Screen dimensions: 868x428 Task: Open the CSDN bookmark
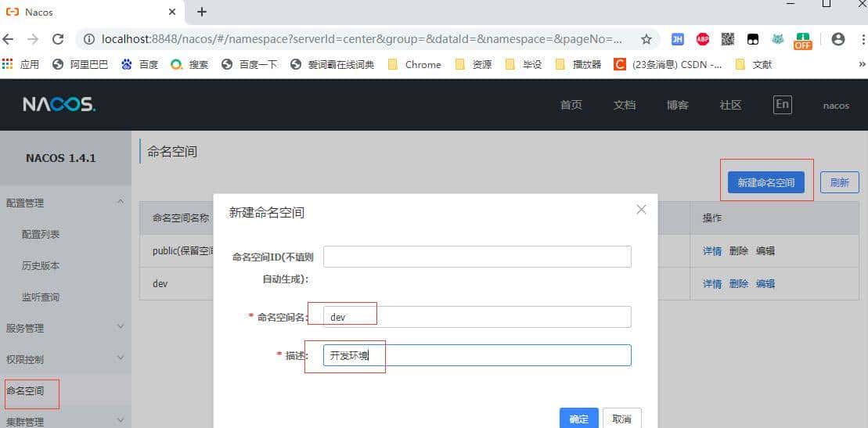tap(668, 65)
